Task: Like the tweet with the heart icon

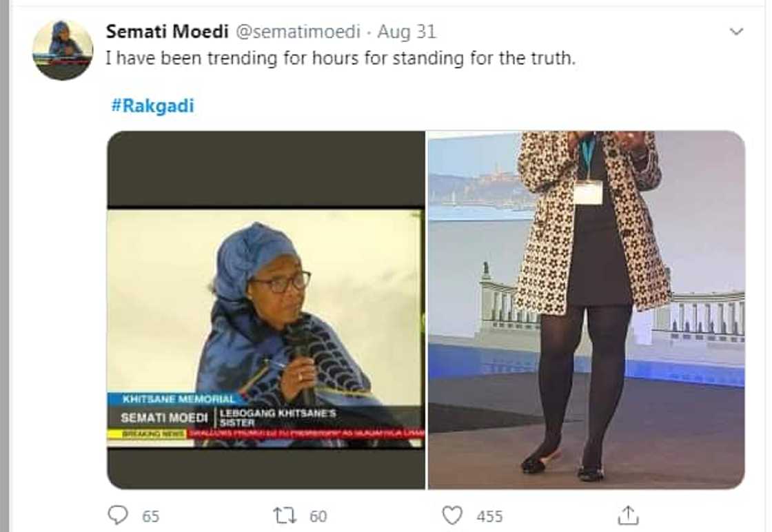Action: (452, 515)
